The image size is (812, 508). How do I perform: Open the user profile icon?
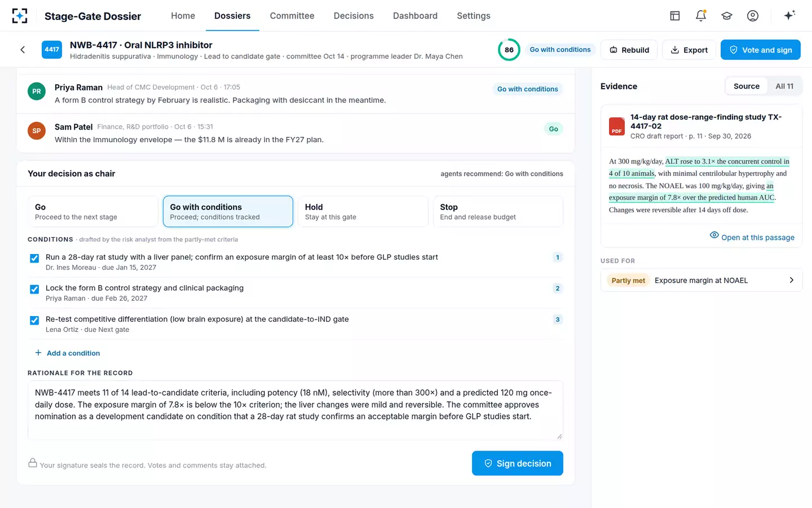point(753,16)
